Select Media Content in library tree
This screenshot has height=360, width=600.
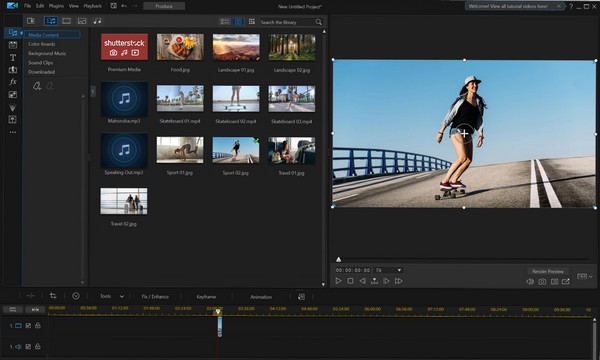[x=52, y=35]
